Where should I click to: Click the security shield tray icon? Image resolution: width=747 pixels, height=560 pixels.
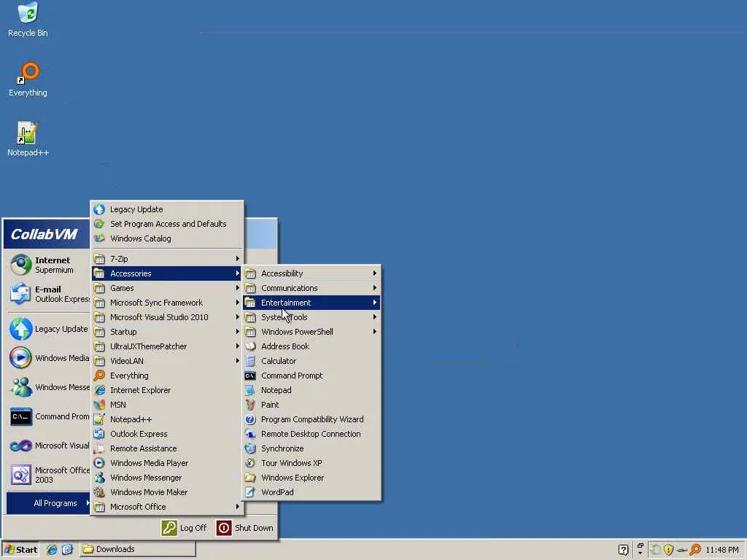(x=668, y=550)
